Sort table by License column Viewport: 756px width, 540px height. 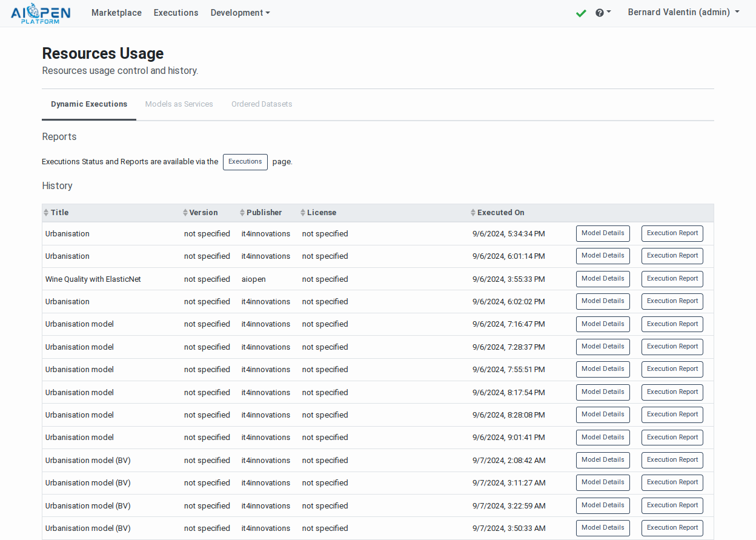pos(321,213)
